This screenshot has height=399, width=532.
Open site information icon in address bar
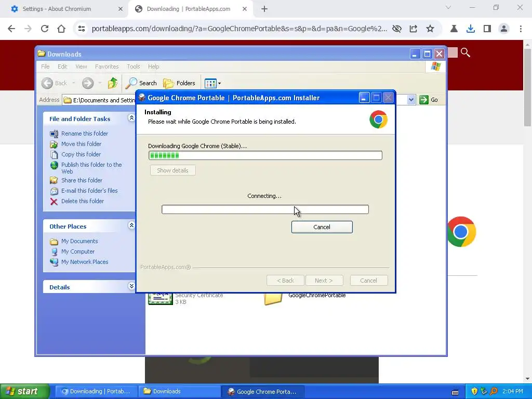click(x=82, y=29)
